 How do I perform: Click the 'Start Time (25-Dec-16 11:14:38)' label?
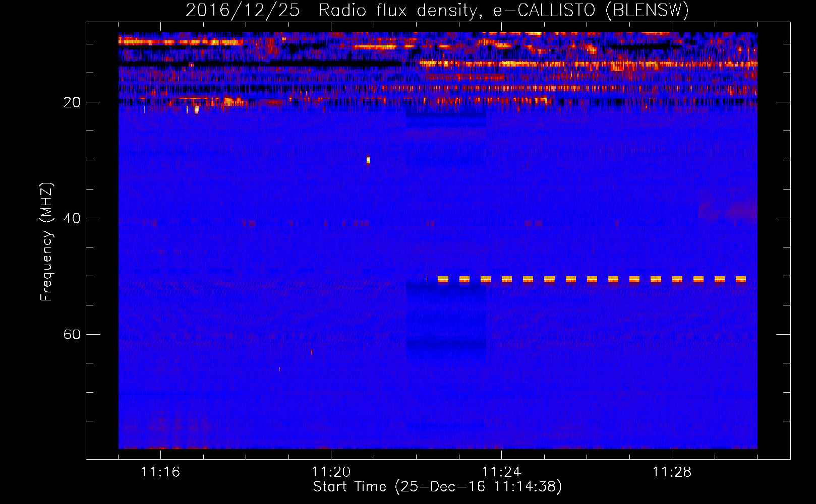tap(437, 487)
